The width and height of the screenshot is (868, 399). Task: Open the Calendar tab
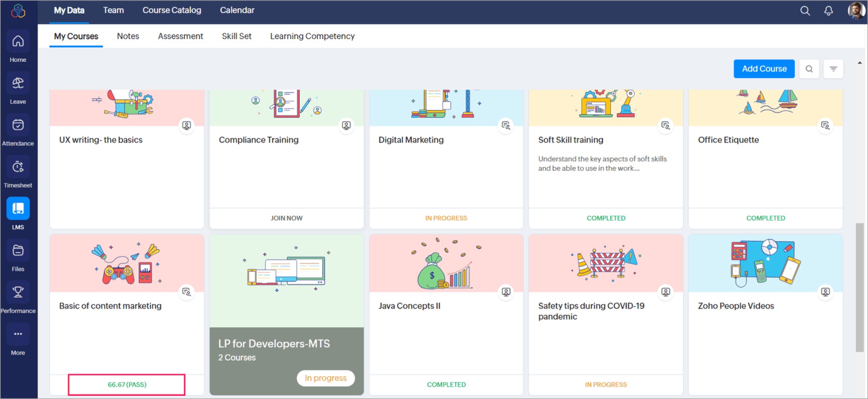tap(237, 10)
